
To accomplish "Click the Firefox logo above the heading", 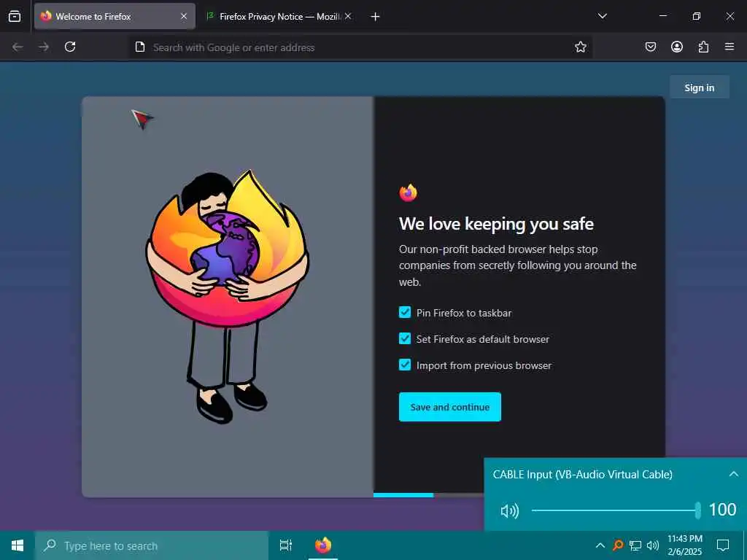I will coord(409,192).
